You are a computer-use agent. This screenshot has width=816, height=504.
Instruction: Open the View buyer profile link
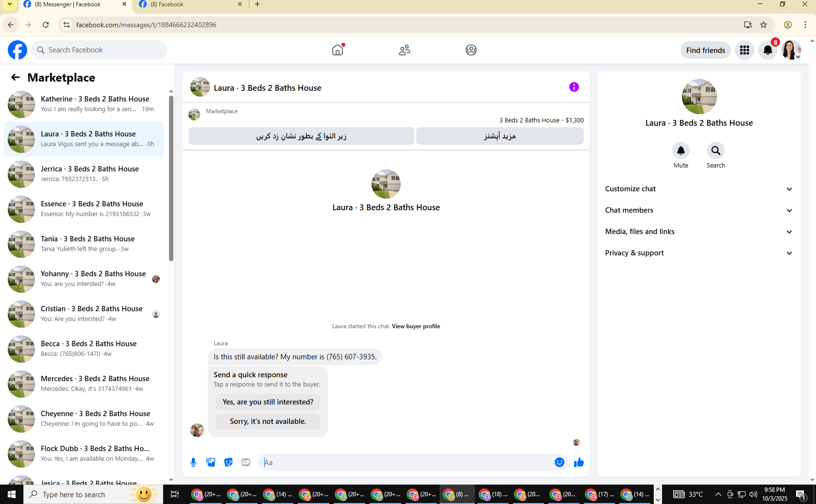pos(416,326)
